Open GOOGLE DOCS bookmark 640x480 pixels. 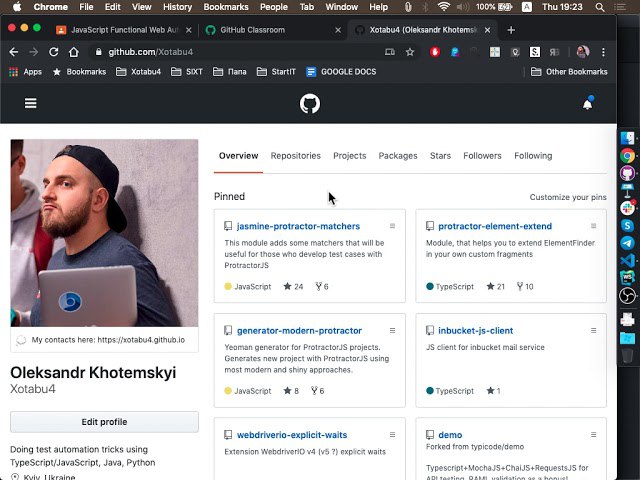(341, 72)
